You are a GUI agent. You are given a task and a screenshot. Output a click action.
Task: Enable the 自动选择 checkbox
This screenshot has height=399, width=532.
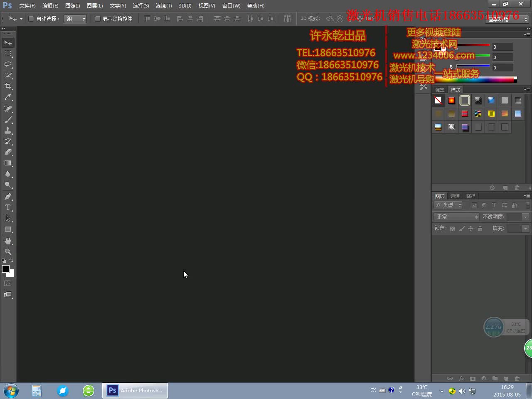click(x=31, y=19)
